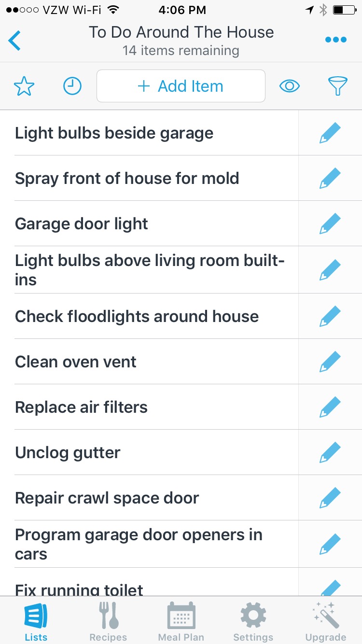Check off Spray front of house for mold
The image size is (362, 644).
pos(127,179)
